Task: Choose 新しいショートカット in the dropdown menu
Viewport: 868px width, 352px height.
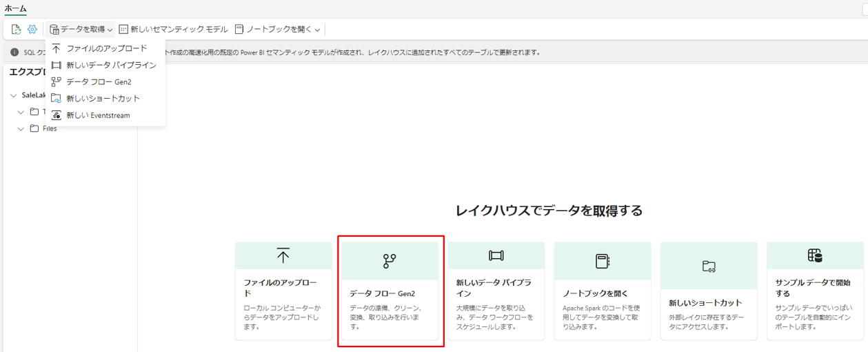Action: [x=105, y=98]
